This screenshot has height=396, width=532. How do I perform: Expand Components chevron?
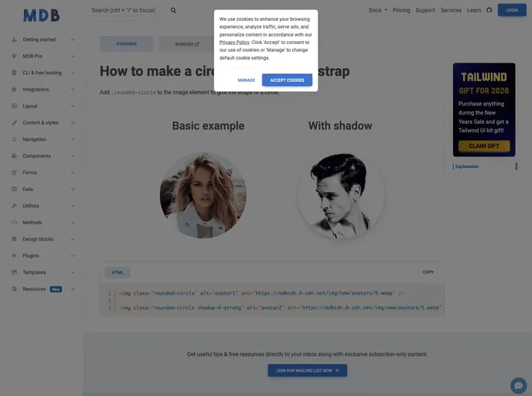73,156
